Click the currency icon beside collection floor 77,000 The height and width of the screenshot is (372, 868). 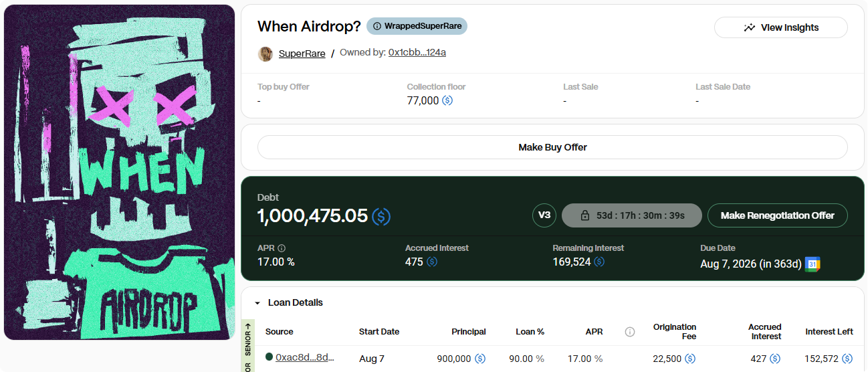tap(447, 100)
